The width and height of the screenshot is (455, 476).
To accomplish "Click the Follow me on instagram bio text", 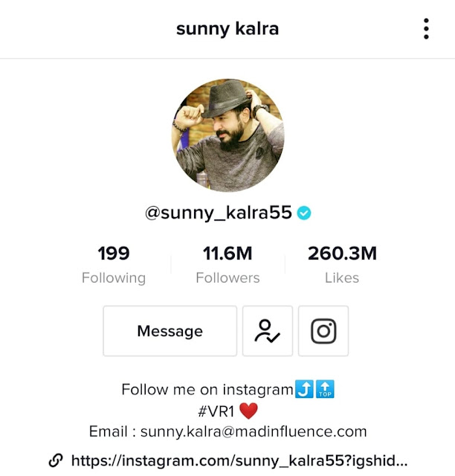I will click(x=207, y=390).
